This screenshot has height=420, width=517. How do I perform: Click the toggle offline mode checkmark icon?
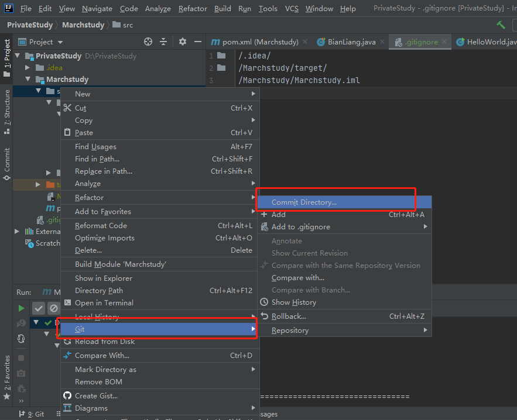39,308
